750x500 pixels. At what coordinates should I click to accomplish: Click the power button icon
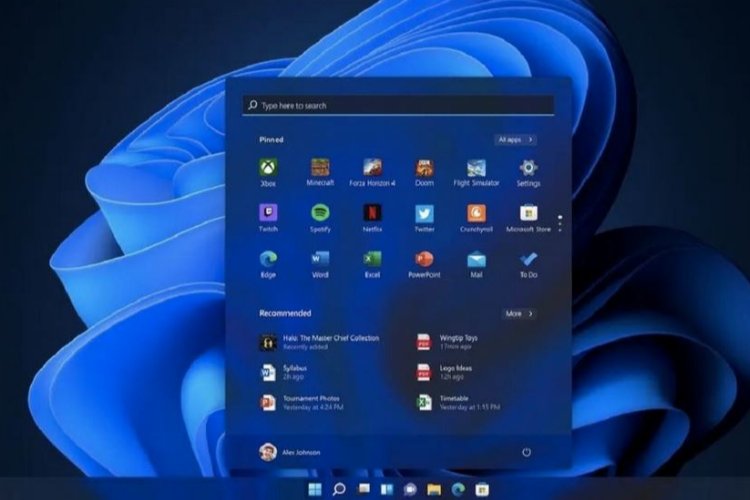(526, 452)
